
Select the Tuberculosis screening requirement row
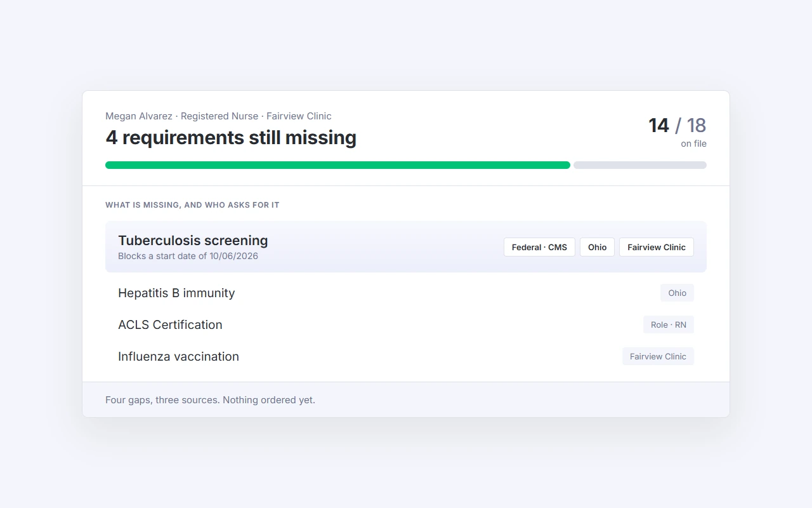pyautogui.click(x=406, y=246)
